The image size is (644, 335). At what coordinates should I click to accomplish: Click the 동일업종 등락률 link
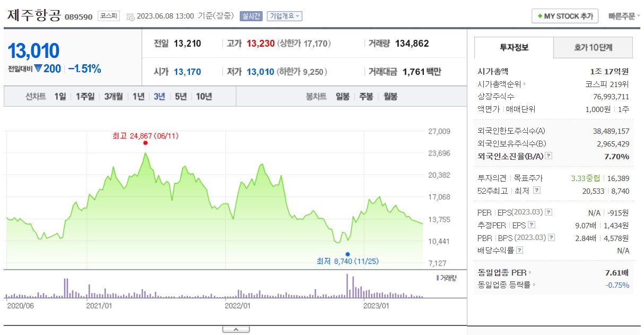click(x=504, y=286)
